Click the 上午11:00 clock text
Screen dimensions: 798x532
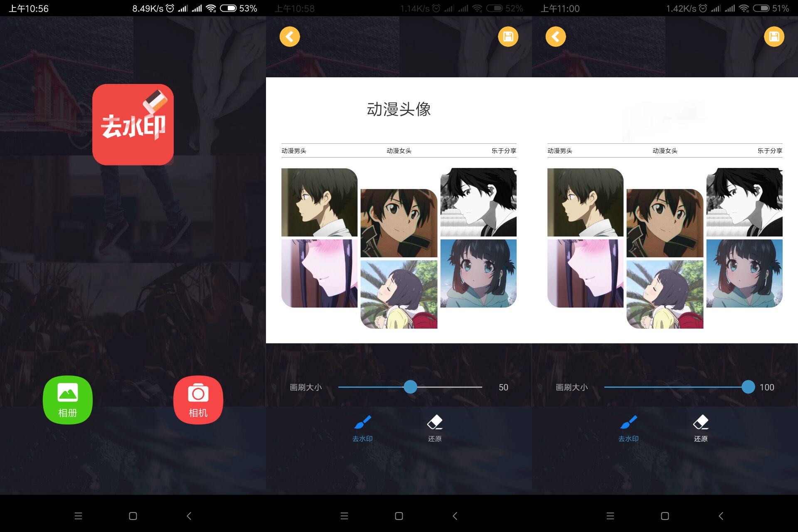(x=560, y=8)
